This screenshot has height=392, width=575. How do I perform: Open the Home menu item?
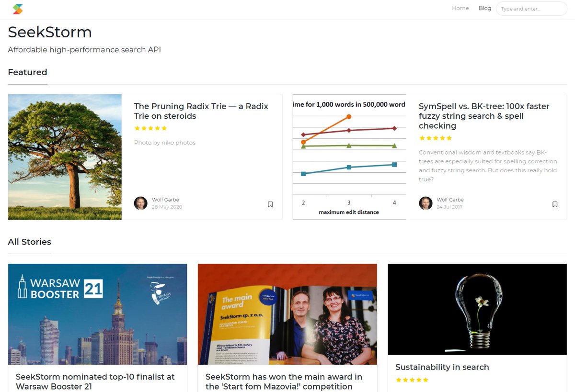pos(460,8)
